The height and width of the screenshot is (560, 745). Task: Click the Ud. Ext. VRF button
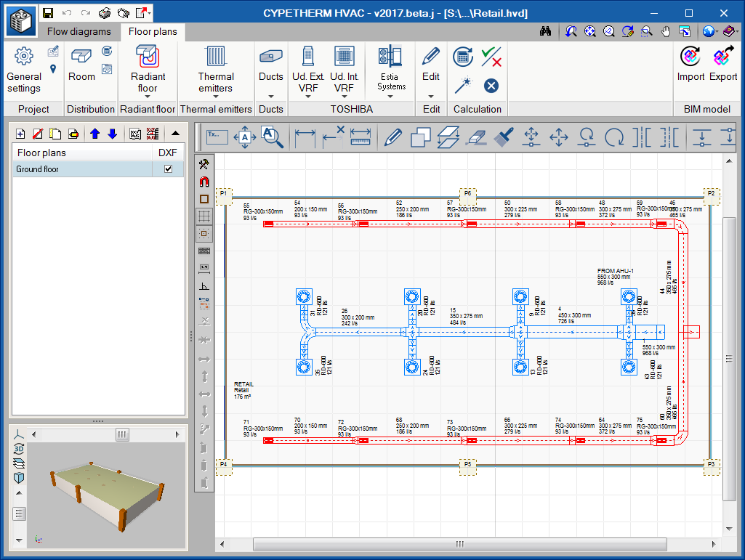point(308,70)
